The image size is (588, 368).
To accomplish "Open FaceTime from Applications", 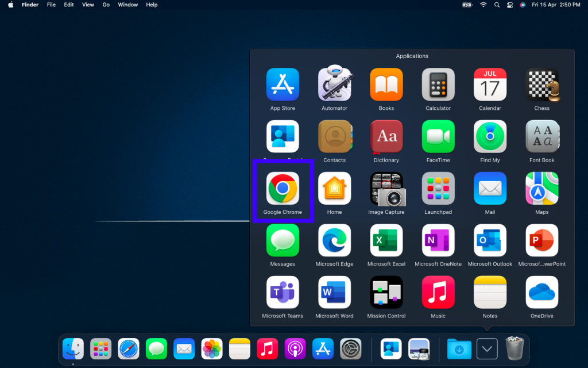I will pos(438,136).
